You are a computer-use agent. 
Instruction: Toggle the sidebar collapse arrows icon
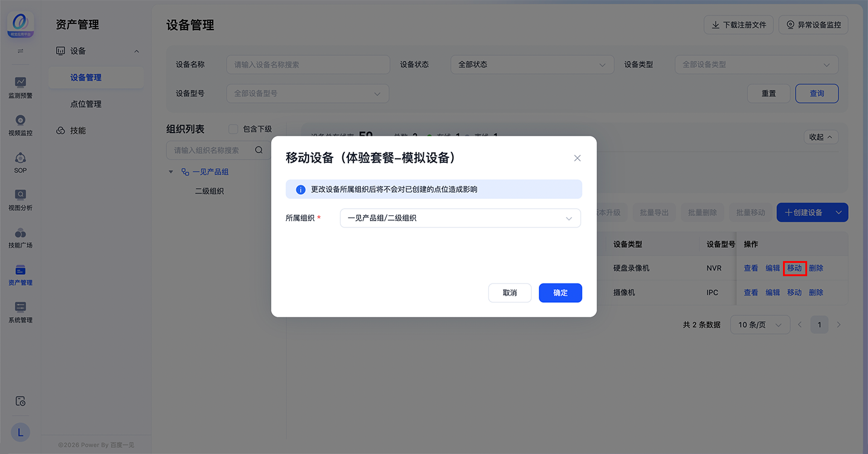click(20, 51)
